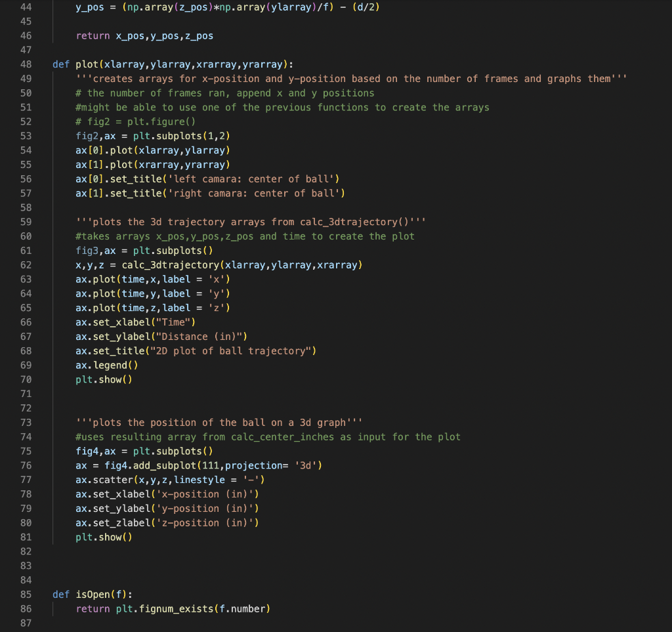Click 'ax.legend()' on line 69
Viewport: 672px width, 632px height.
coord(107,365)
